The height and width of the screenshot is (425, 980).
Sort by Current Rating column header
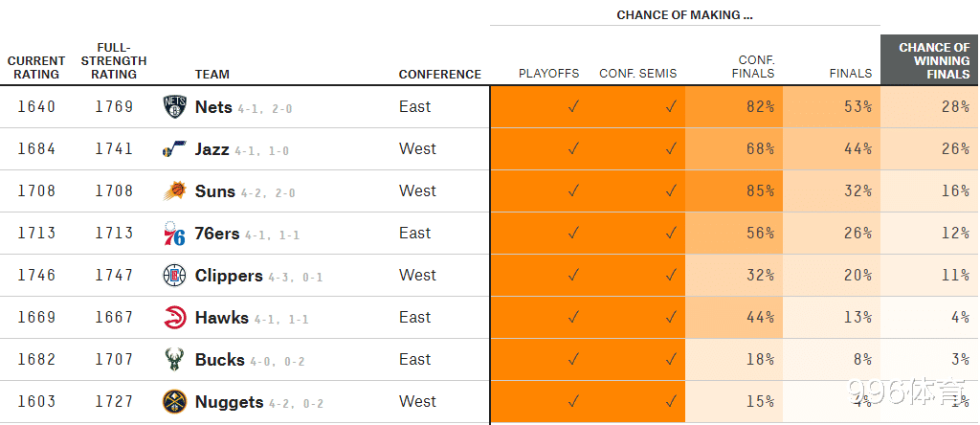tap(36, 68)
